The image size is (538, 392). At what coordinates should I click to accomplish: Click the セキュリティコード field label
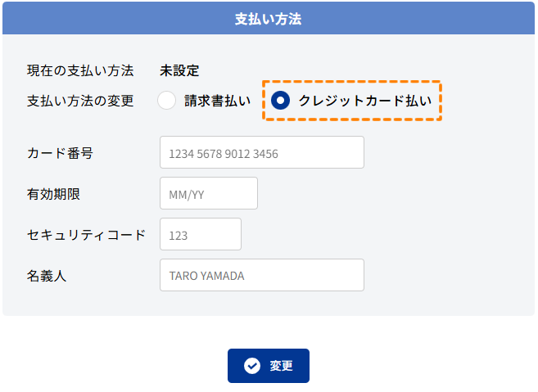pos(86,235)
